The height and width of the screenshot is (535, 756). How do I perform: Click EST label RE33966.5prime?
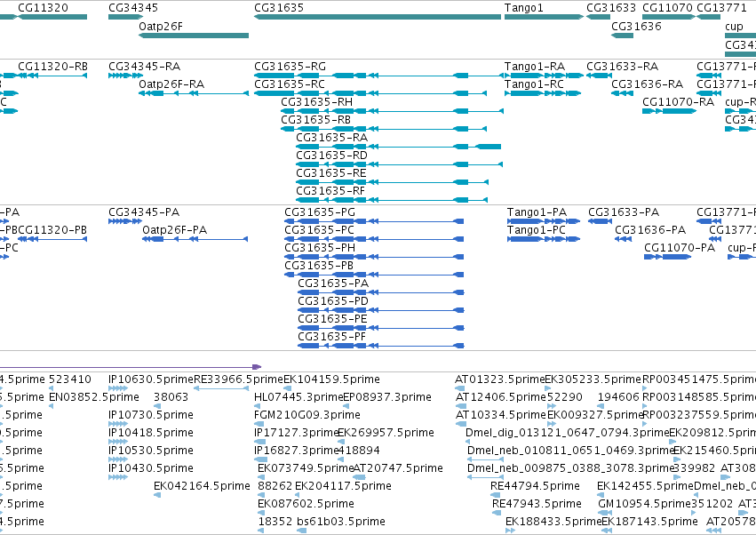[x=238, y=379]
